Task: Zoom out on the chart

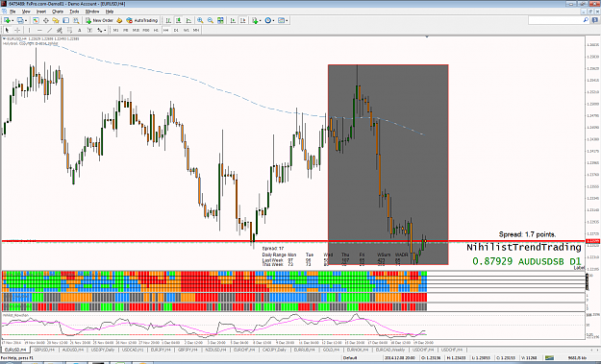Action: point(211,20)
